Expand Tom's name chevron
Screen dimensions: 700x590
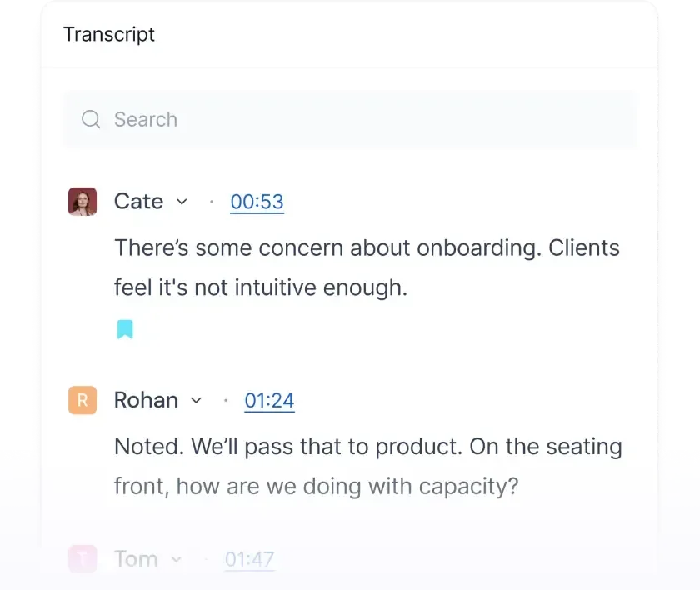click(x=177, y=560)
